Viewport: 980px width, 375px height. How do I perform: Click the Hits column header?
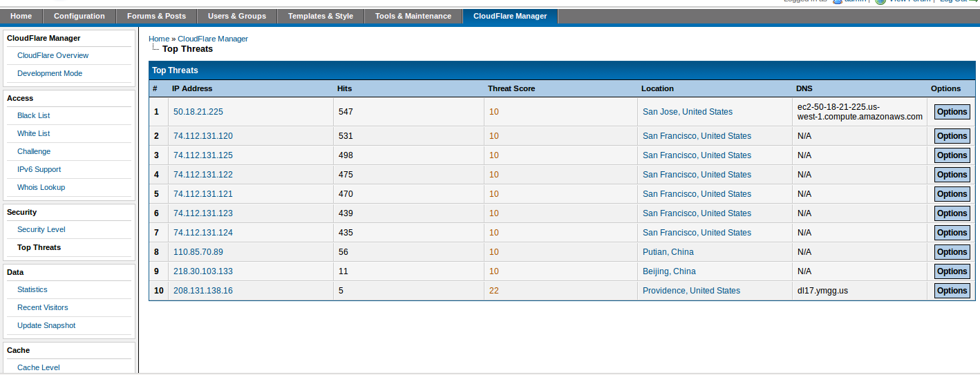pyautogui.click(x=344, y=88)
